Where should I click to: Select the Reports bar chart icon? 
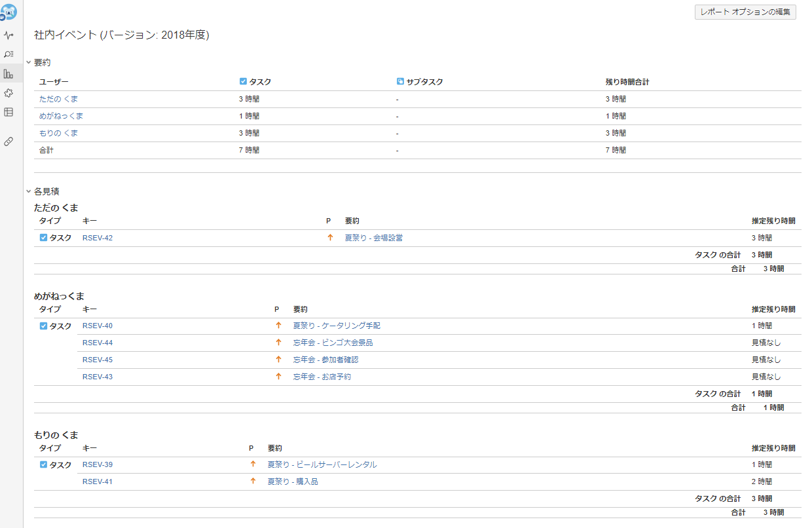9,73
